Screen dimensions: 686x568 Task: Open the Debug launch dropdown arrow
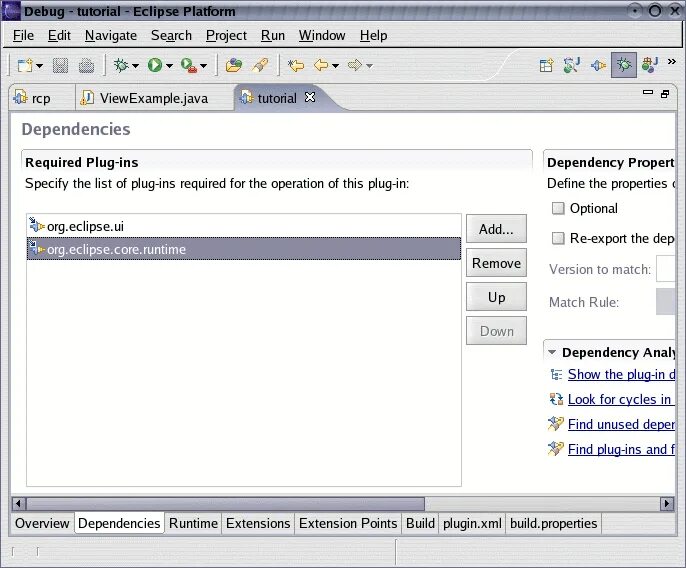tap(135, 66)
